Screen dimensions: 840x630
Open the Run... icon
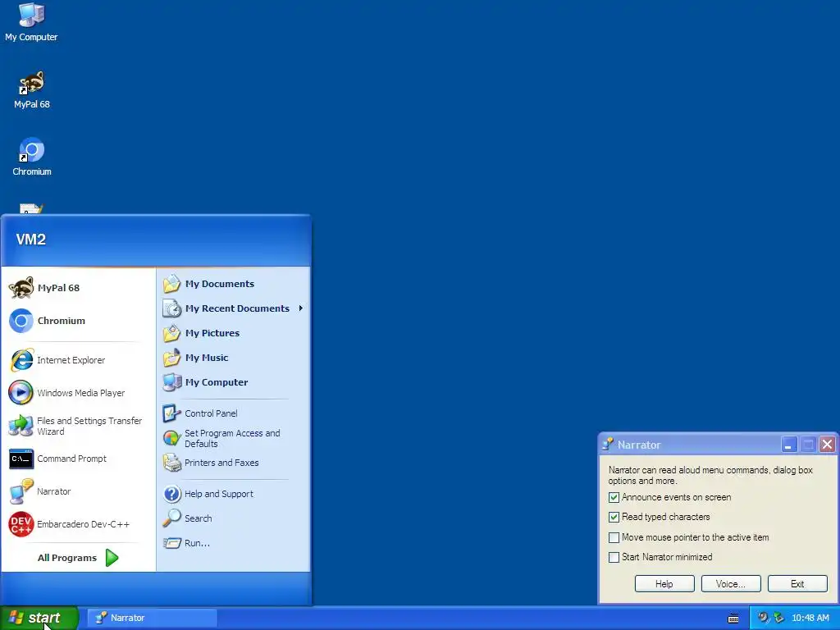(x=172, y=543)
